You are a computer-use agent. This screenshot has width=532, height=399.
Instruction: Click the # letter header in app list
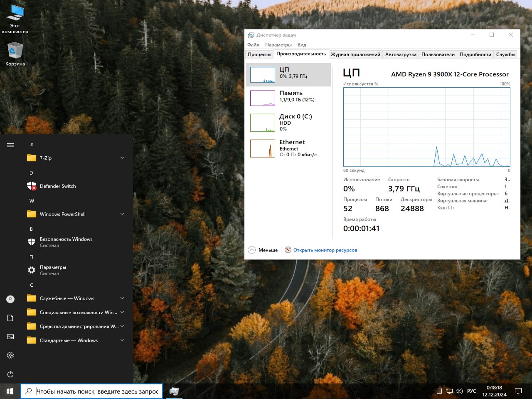click(32, 145)
